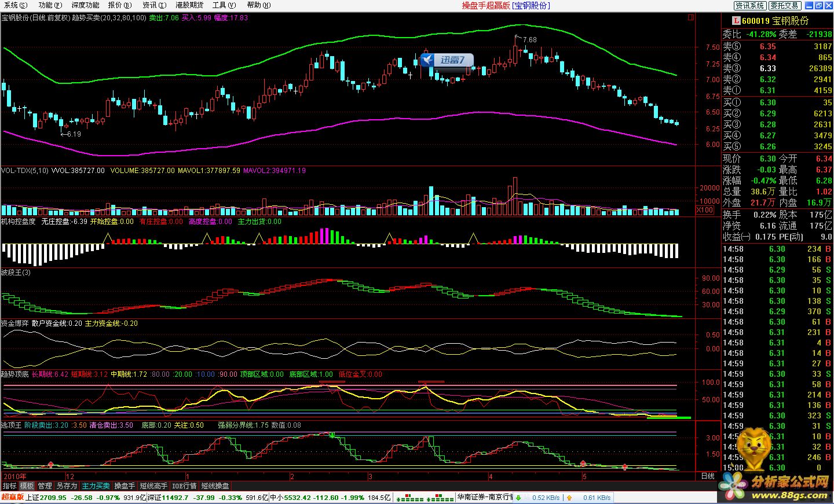Click the 换手 0.22% value
The image size is (834, 504).
coord(765,214)
